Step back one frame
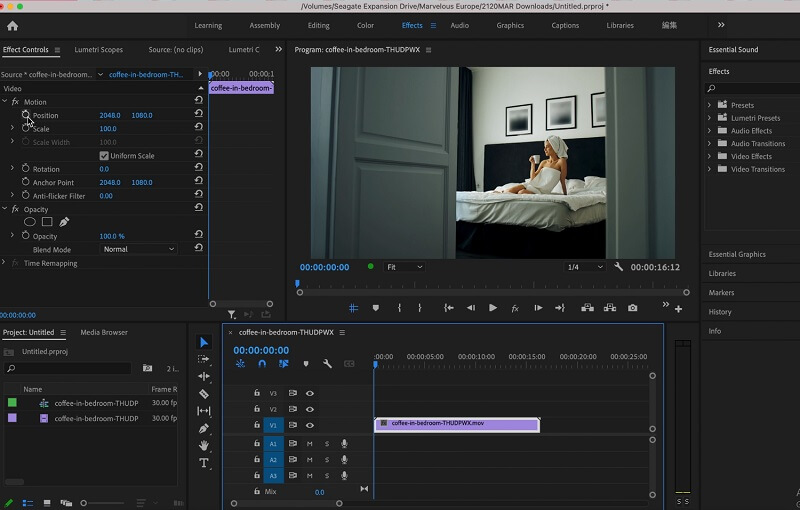Image resolution: width=800 pixels, height=510 pixels. point(470,308)
